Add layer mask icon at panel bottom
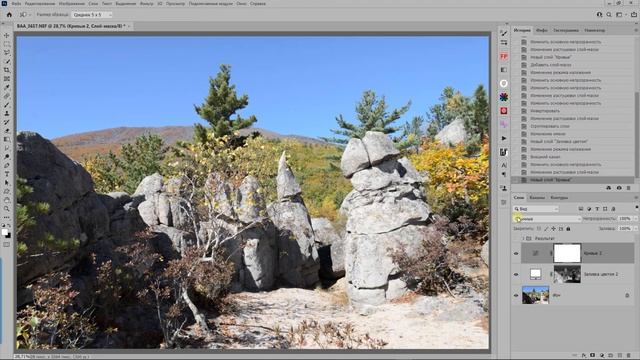Viewport: 640px width, 360px height. pyautogui.click(x=593, y=356)
